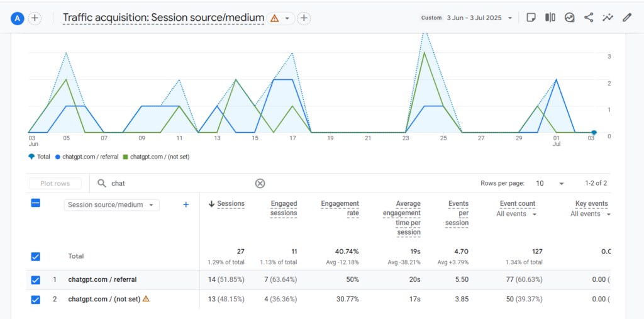Open the Session source/medium dimension dropdown
The width and height of the screenshot is (644, 319).
point(112,204)
